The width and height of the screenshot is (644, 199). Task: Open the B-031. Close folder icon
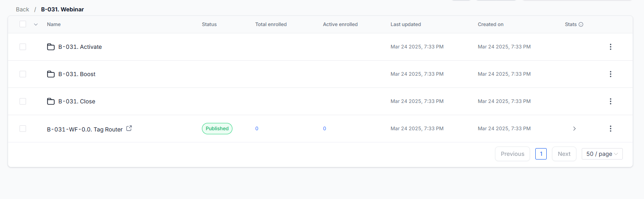pyautogui.click(x=51, y=101)
